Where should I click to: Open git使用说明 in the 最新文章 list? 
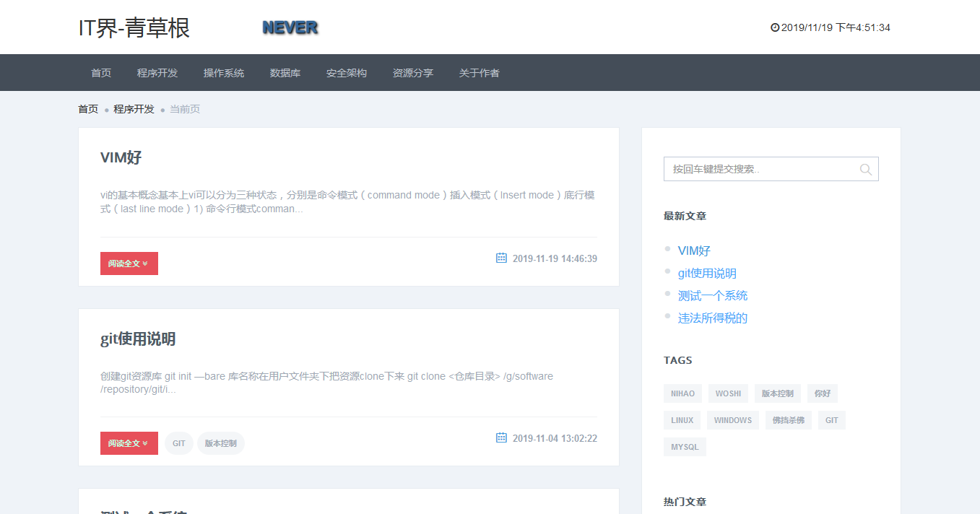click(x=707, y=273)
